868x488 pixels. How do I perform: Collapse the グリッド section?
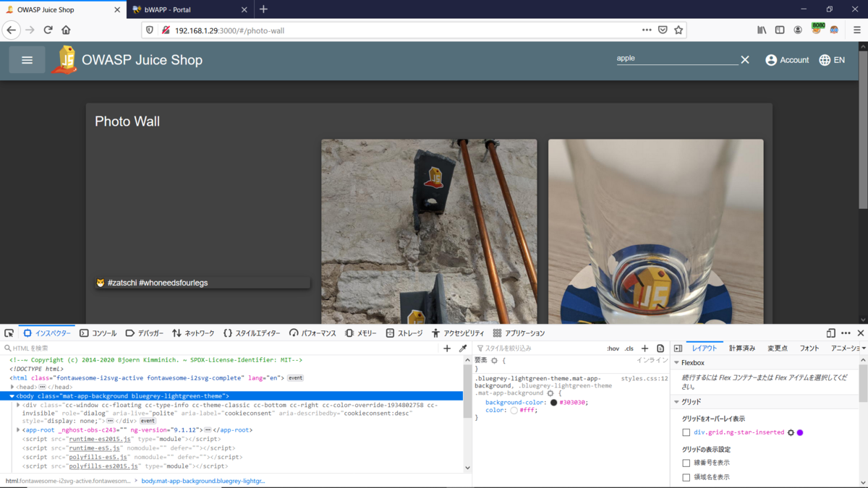(677, 402)
